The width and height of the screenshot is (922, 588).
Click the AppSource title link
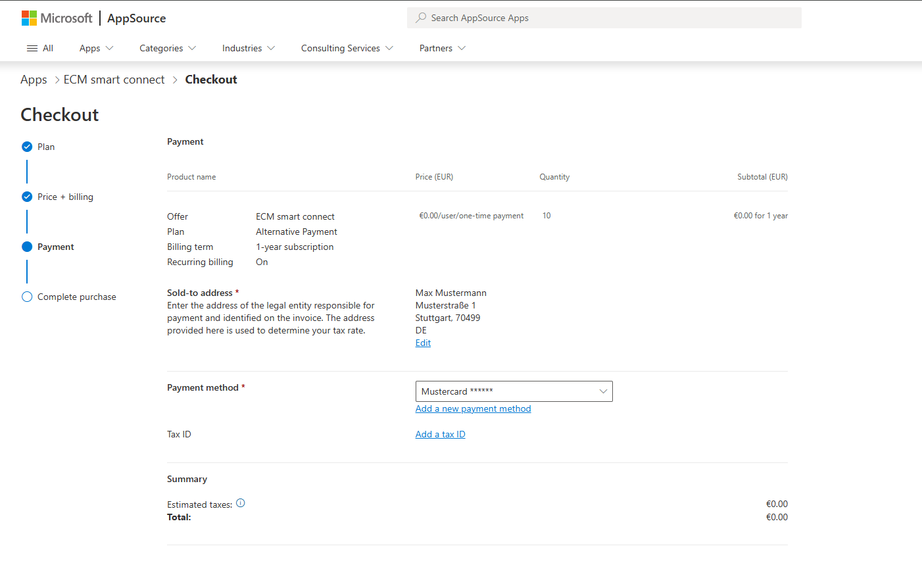137,18
